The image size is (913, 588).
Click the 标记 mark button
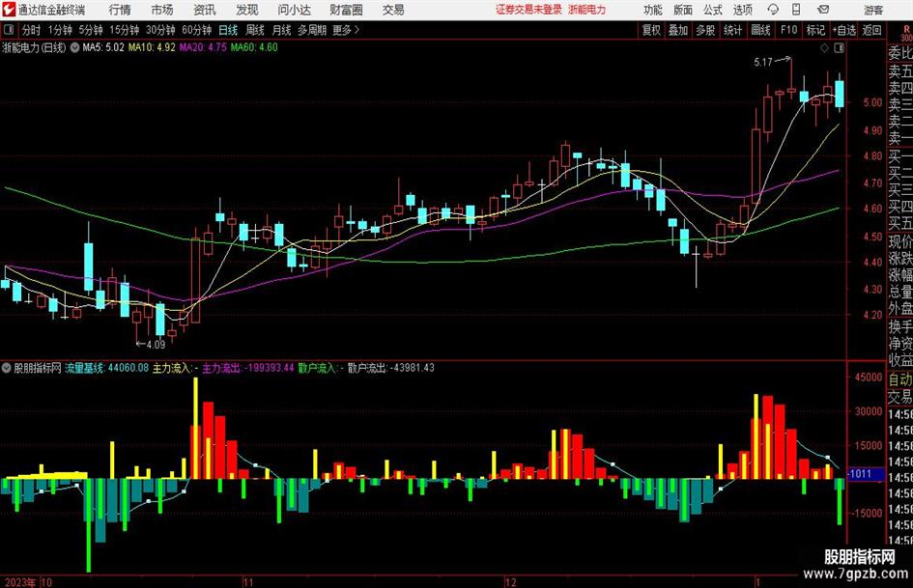[x=815, y=30]
